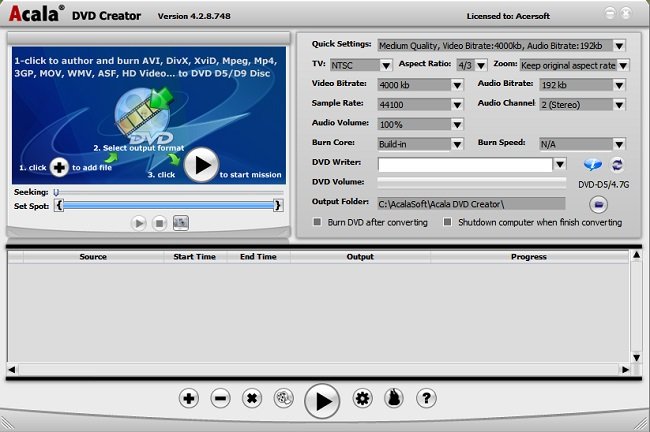Image resolution: width=650 pixels, height=432 pixels.
Task: Click the preview play button under Set Spot
Action: pyautogui.click(x=139, y=223)
